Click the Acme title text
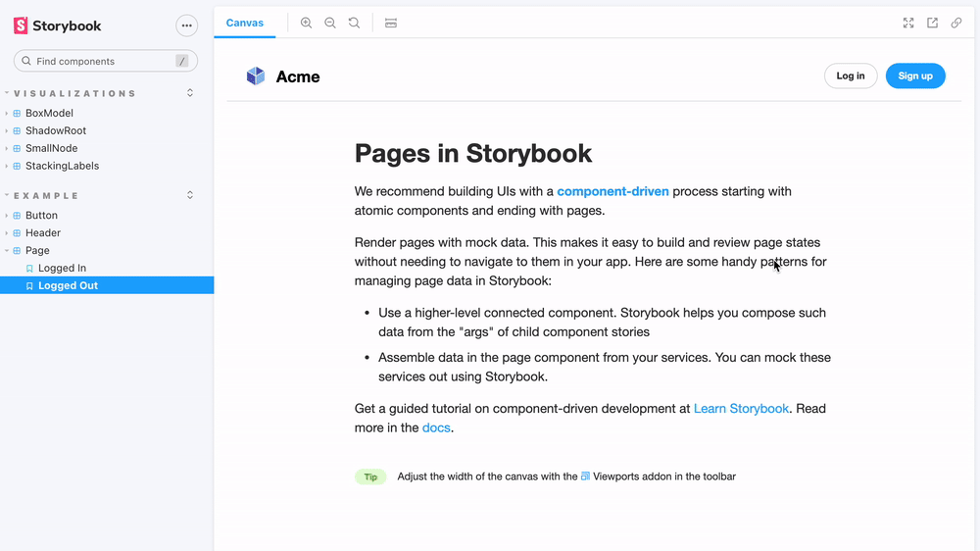The image size is (980, 551). click(x=298, y=76)
